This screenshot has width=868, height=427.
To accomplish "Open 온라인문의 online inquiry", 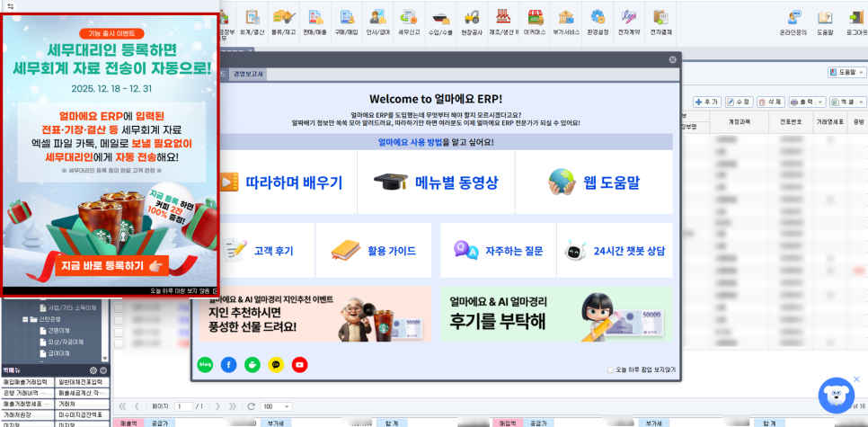I will tap(793, 22).
